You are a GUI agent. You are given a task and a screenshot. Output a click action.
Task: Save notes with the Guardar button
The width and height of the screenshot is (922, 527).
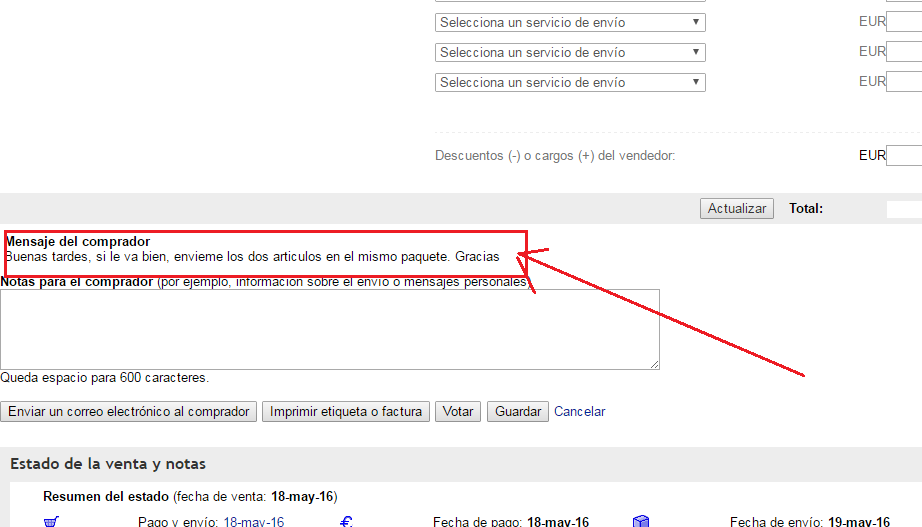pyautogui.click(x=517, y=411)
